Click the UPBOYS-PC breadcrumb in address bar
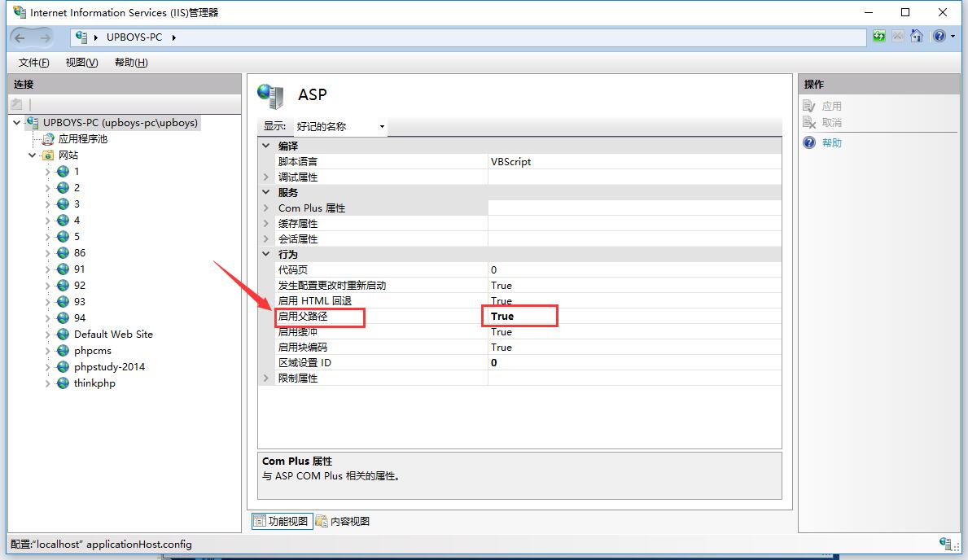Screen dimensions: 968x560 [x=134, y=37]
